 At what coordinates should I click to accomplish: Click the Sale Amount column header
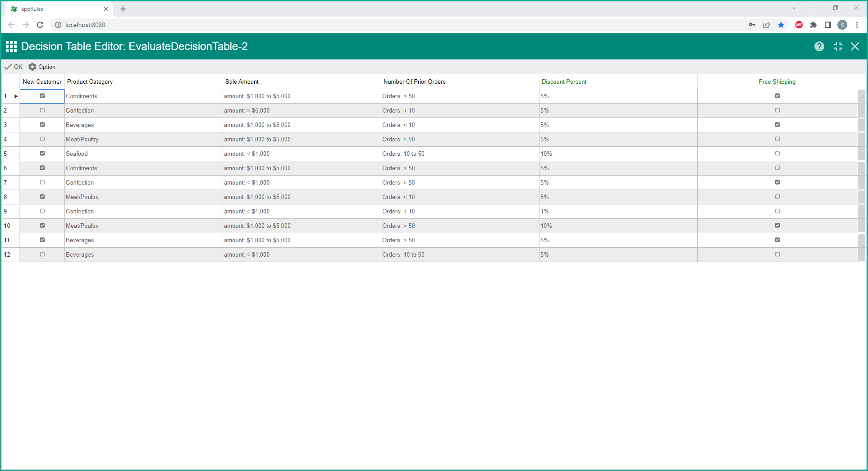pyautogui.click(x=302, y=82)
